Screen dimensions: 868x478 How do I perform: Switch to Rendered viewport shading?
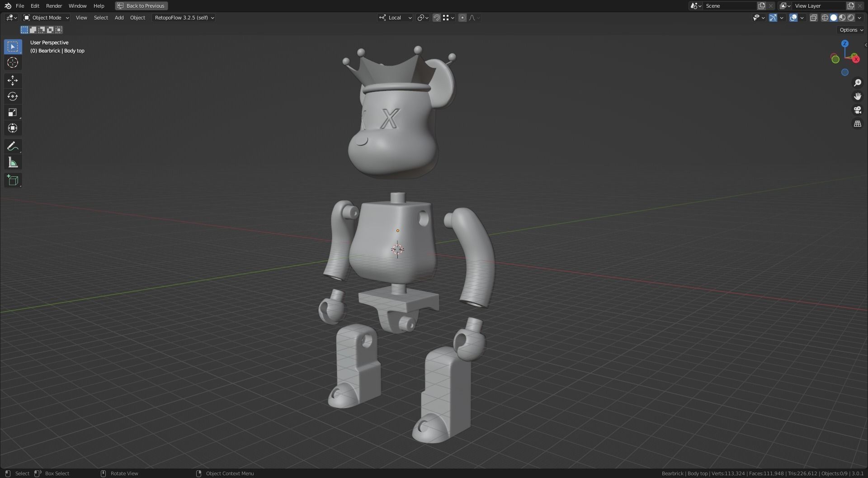coord(851,18)
